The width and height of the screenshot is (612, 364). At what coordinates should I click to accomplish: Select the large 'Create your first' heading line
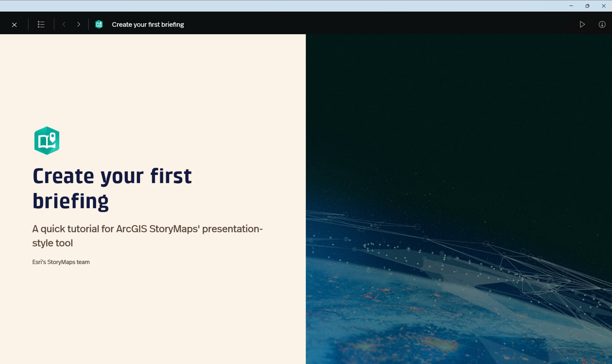pos(112,176)
